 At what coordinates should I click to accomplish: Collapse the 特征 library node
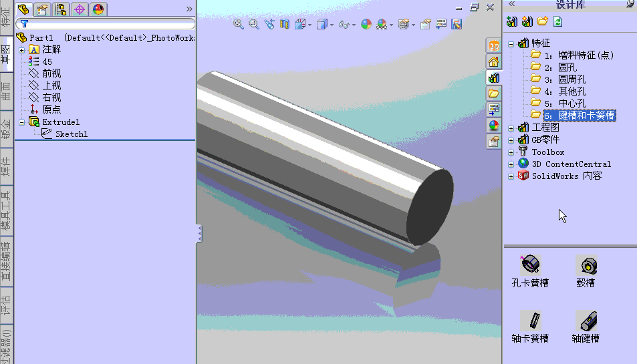pos(511,44)
